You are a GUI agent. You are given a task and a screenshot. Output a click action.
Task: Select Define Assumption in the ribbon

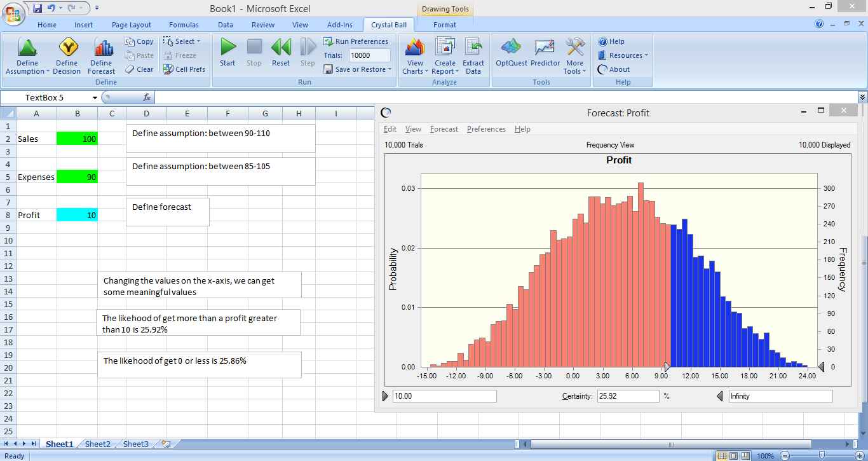pos(27,55)
